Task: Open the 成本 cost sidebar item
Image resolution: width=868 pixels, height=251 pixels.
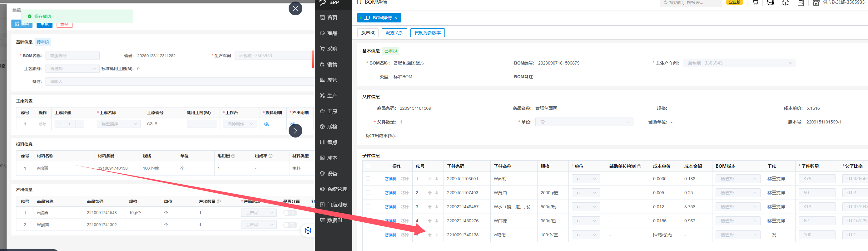Action: [329, 158]
